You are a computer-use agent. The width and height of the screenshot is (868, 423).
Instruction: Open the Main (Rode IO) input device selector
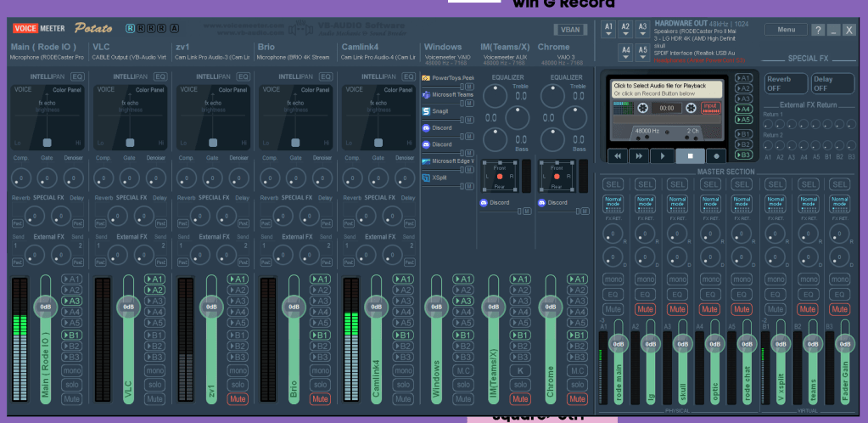click(x=48, y=57)
